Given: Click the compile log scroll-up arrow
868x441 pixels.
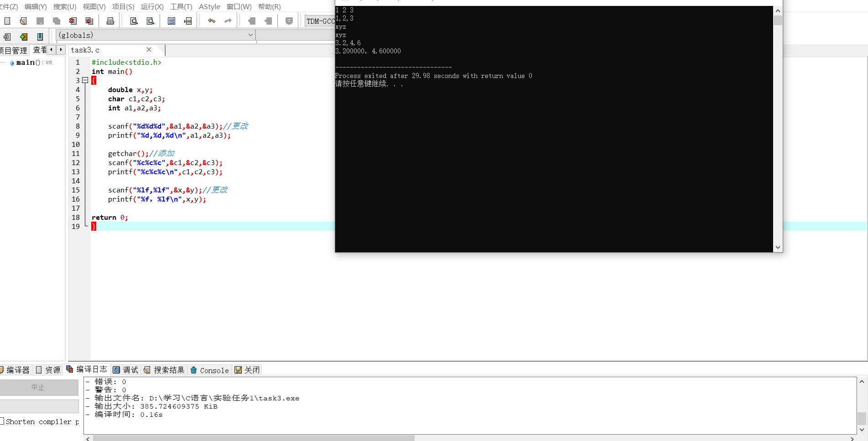Looking at the screenshot, I should click(862, 382).
